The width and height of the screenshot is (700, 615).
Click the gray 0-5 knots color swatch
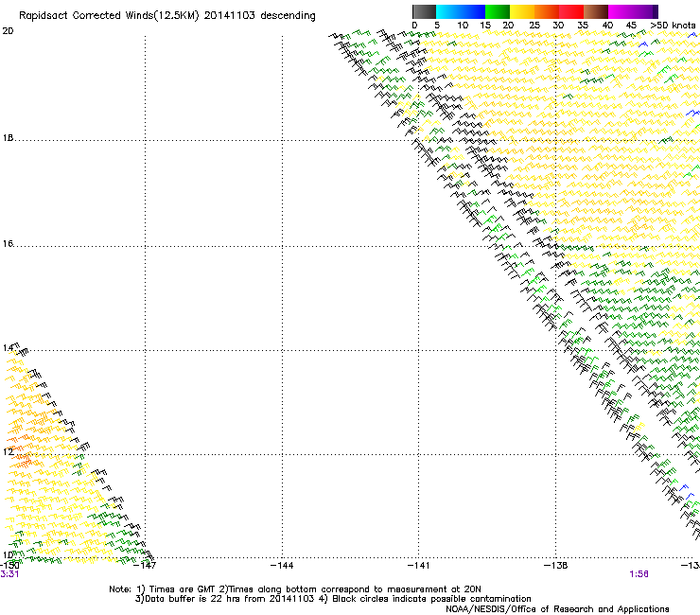pos(424,11)
